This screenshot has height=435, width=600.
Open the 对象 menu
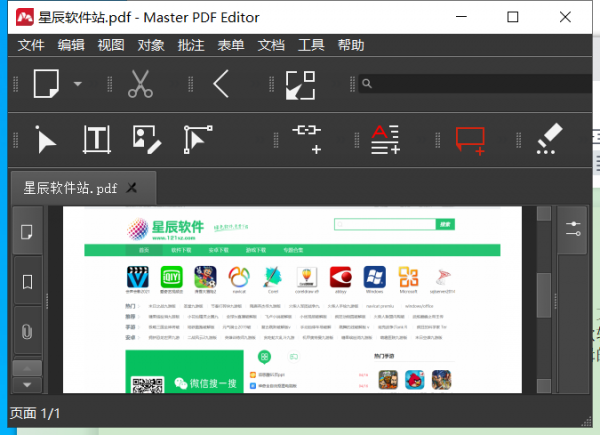coord(151,45)
